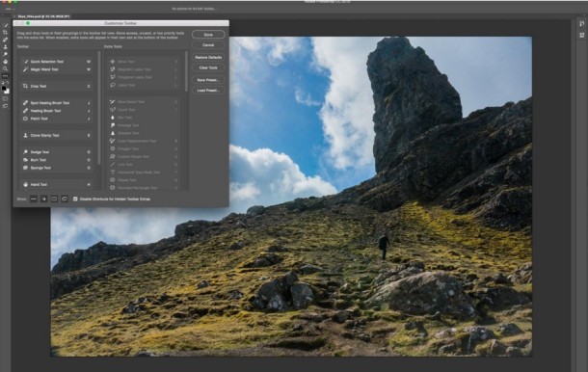Pick Patch Tool row in Toolbar list

[x=57, y=119]
